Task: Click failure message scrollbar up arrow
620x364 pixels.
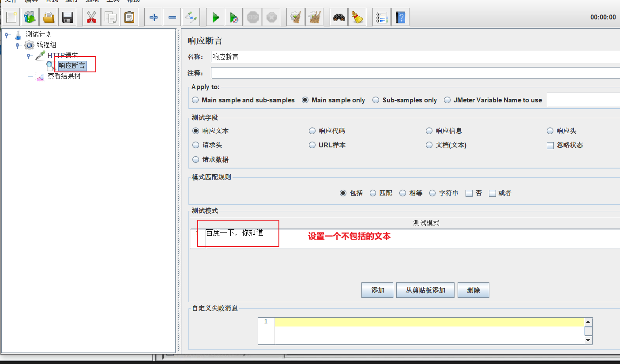Action: click(588, 322)
